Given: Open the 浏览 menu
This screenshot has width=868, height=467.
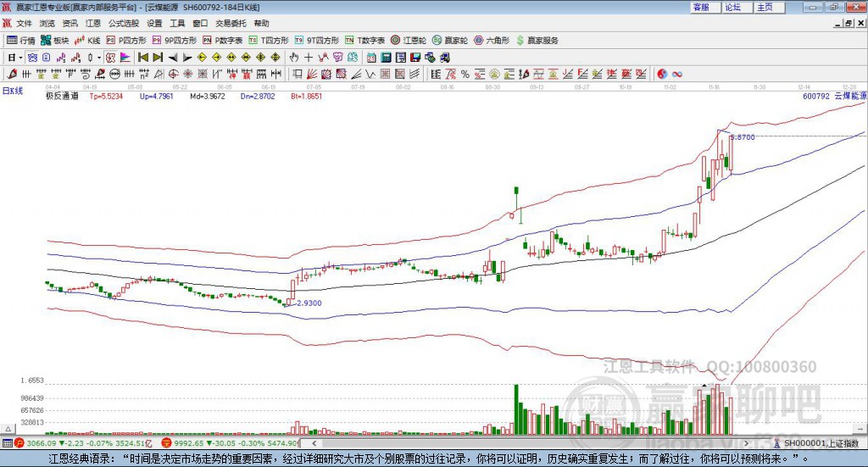Looking at the screenshot, I should coord(47,23).
